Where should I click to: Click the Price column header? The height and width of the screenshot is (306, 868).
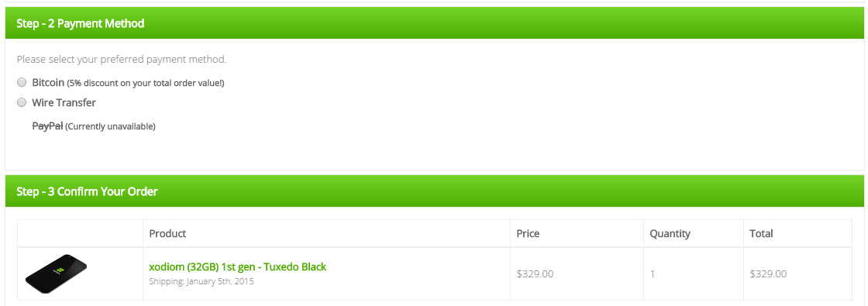[x=528, y=233]
